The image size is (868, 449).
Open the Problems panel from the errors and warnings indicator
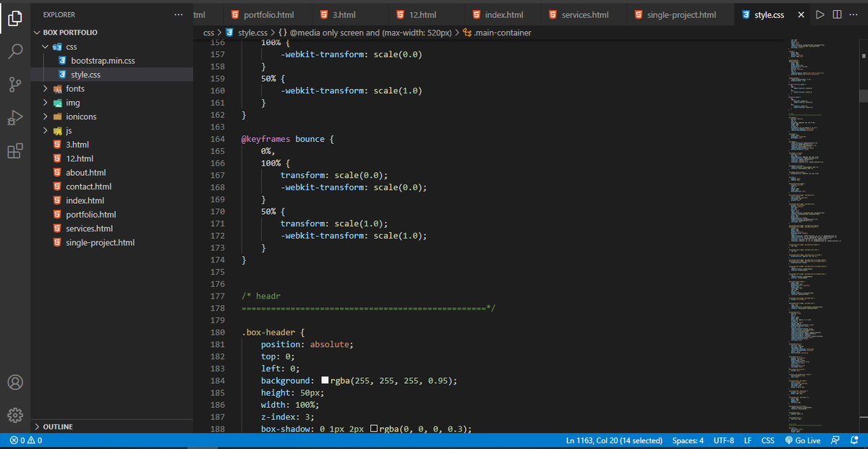pos(26,440)
